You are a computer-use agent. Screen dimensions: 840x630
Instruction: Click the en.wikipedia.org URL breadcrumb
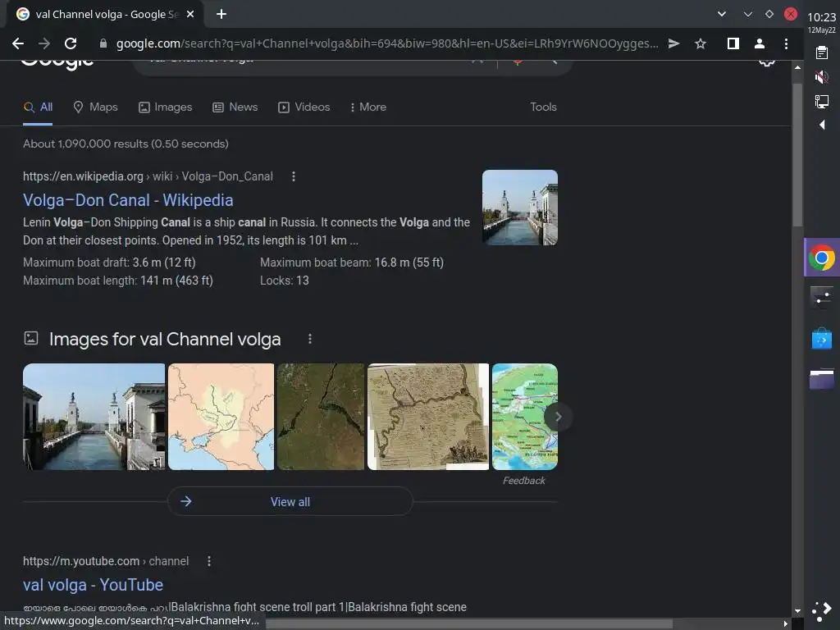pyautogui.click(x=148, y=176)
